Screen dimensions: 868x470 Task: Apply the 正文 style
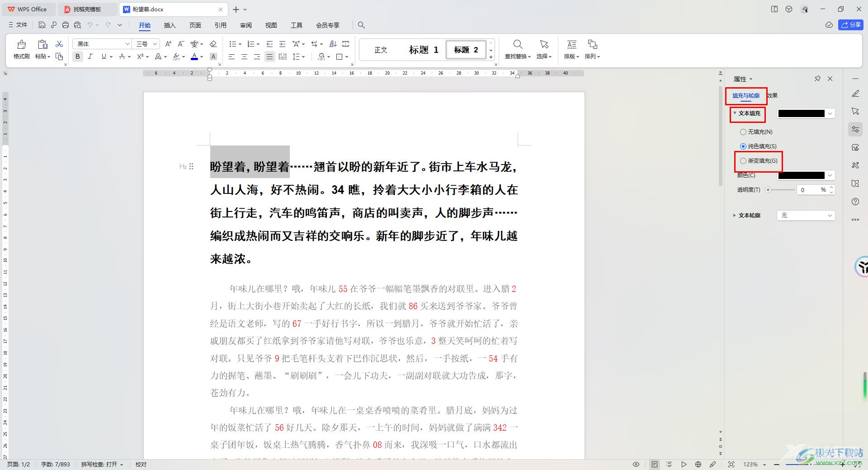(381, 50)
